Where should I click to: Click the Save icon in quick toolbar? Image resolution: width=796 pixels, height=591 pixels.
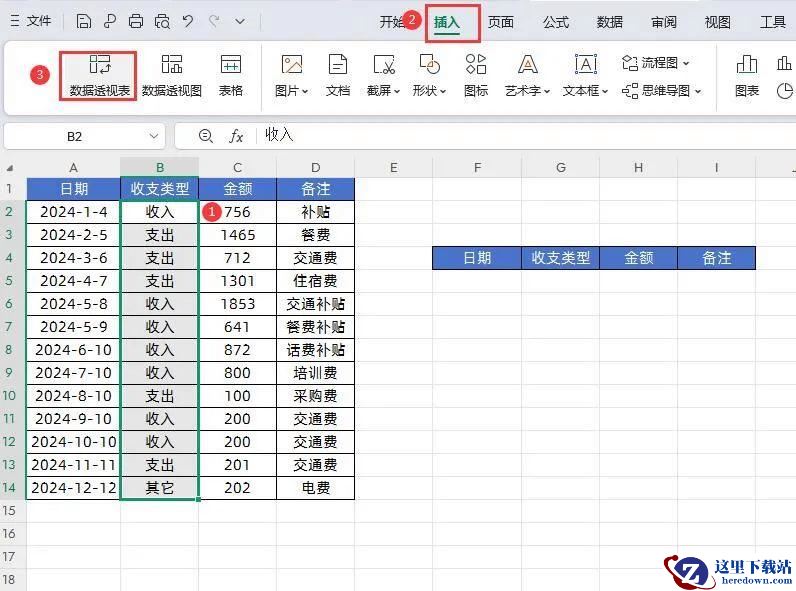point(84,21)
